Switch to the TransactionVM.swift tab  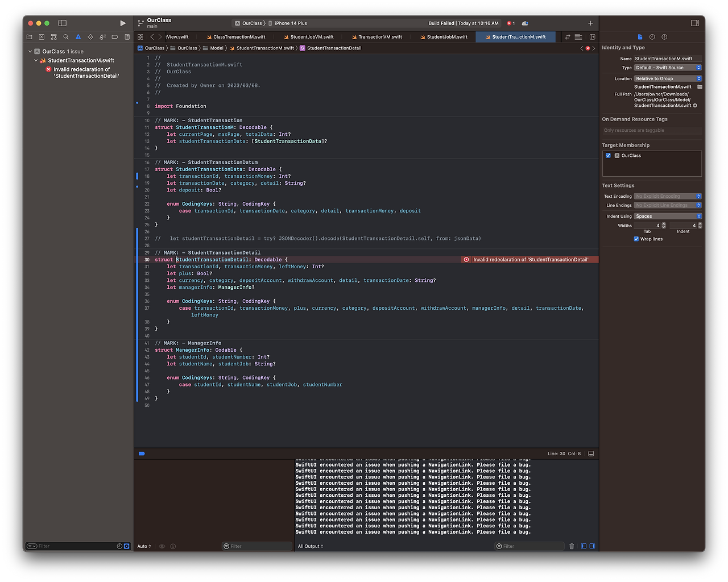pos(377,36)
